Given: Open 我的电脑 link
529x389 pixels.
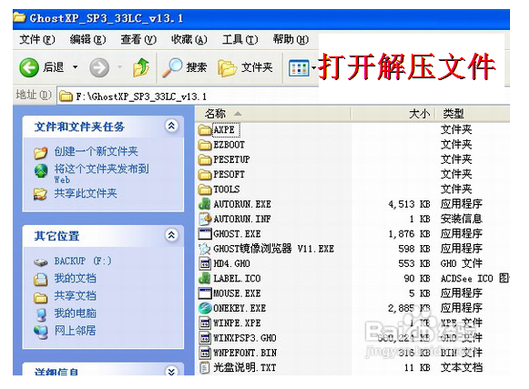Looking at the screenshot, I should pos(75,313).
